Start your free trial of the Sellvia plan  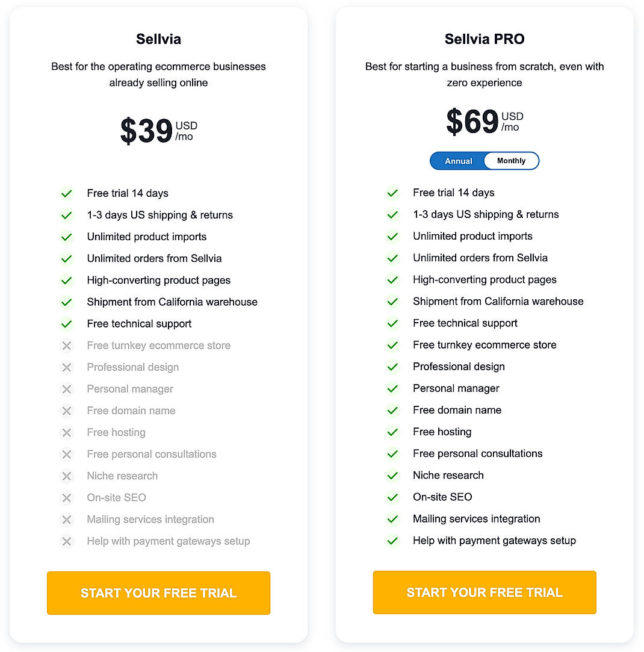[x=158, y=593]
